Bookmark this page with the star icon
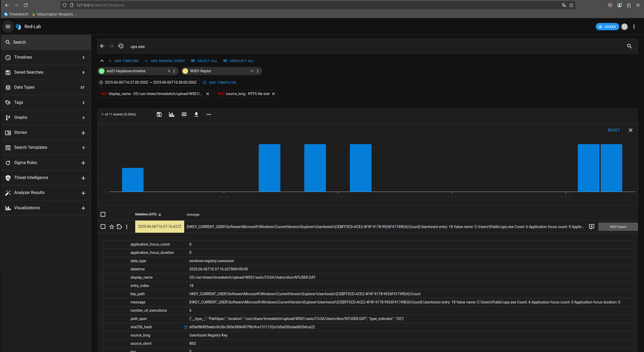Screen dimensions: 644x352 click(571, 5)
